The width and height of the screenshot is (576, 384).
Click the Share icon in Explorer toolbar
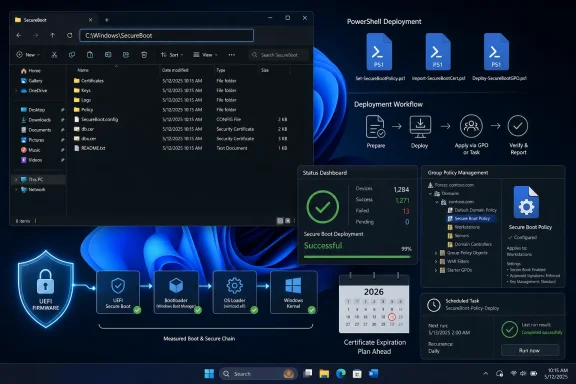126,55
